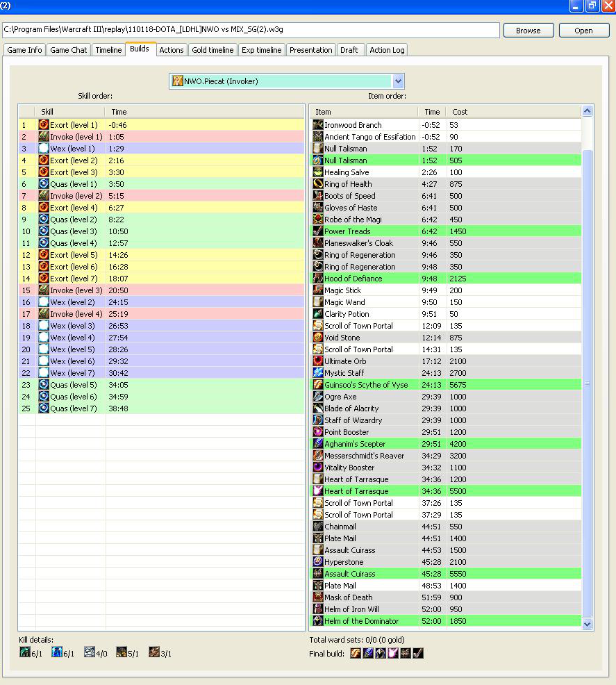Image resolution: width=616 pixels, height=685 pixels.
Task: Click the Guinsoo's Scythe of Vyse item icon
Action: [x=317, y=385]
